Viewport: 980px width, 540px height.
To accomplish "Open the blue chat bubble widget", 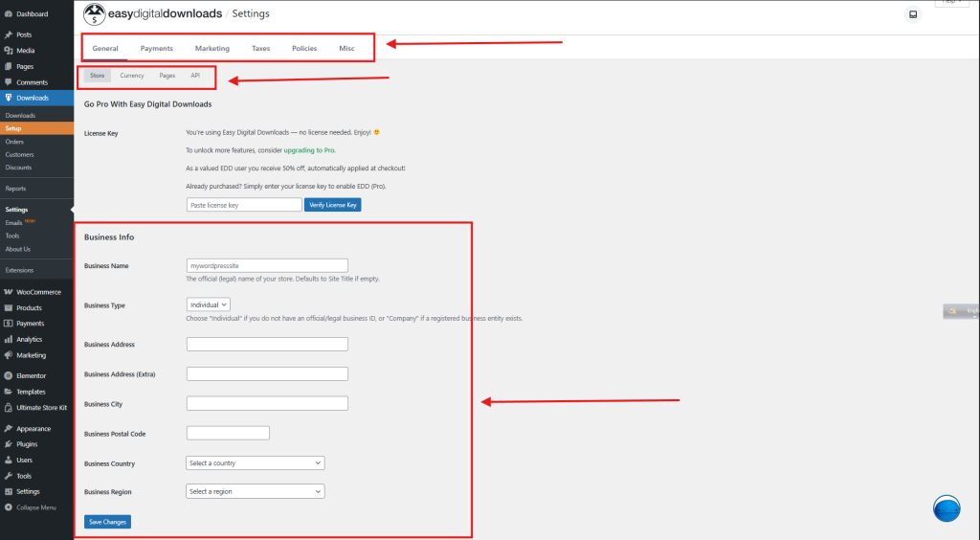I will click(947, 508).
